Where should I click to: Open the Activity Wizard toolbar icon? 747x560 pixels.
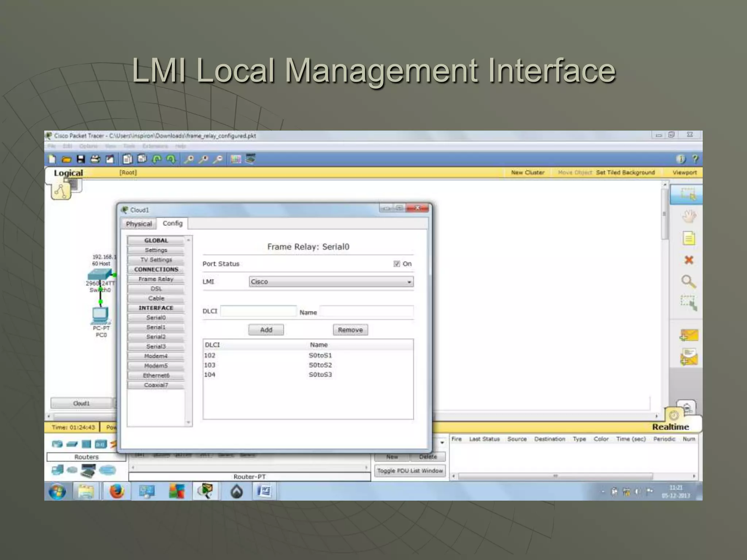tap(110, 159)
